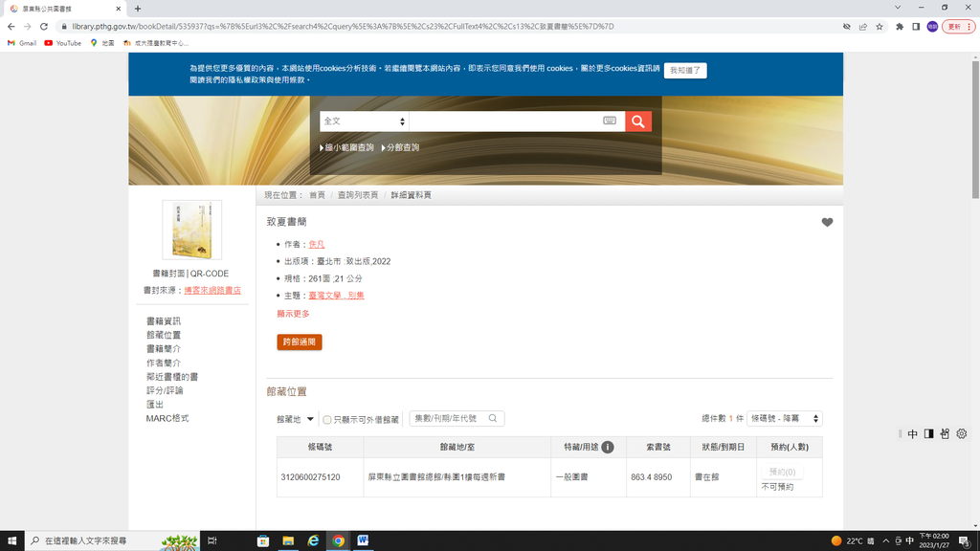
Task: Open the on-screen keyboard icon in search box
Action: 610,121
